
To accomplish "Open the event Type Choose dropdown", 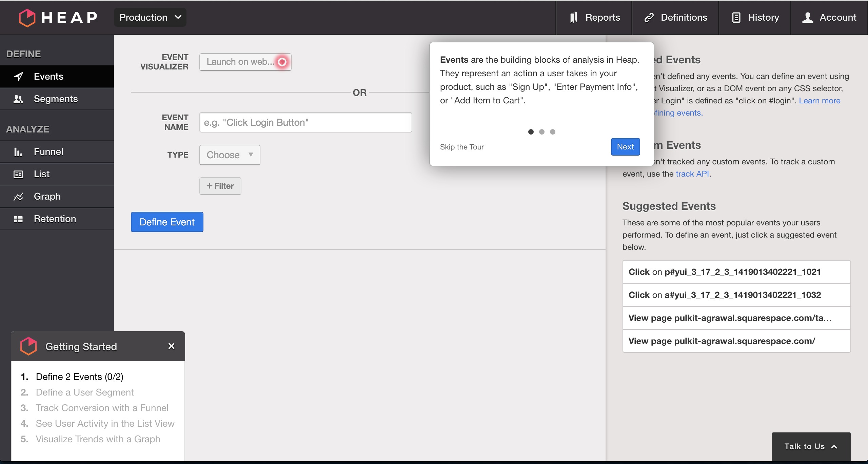I will [x=230, y=155].
